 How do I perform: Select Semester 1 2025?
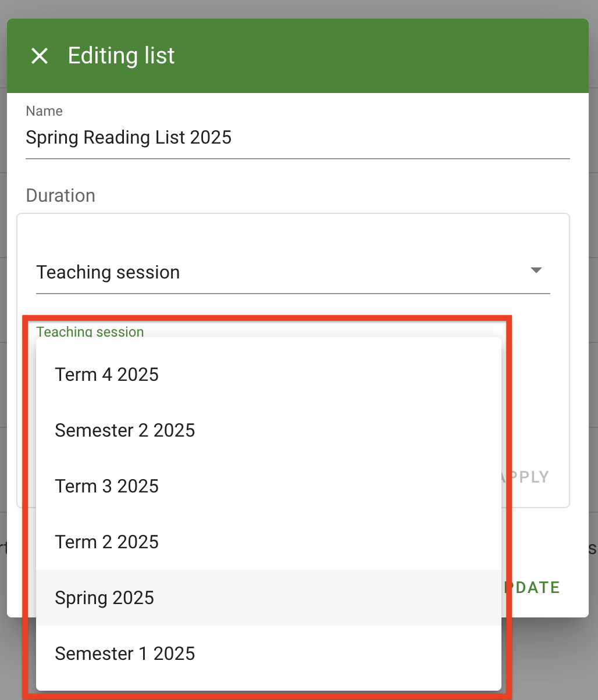(125, 653)
